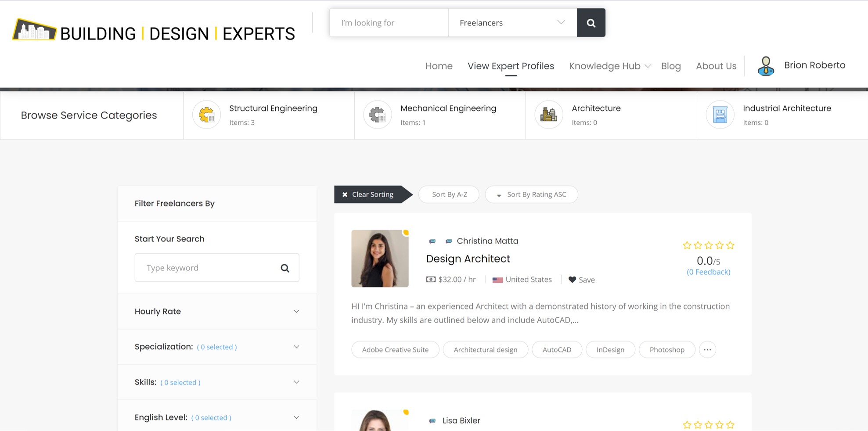Click the 'Start Your Search' label
This screenshot has height=431, width=868.
click(169, 239)
